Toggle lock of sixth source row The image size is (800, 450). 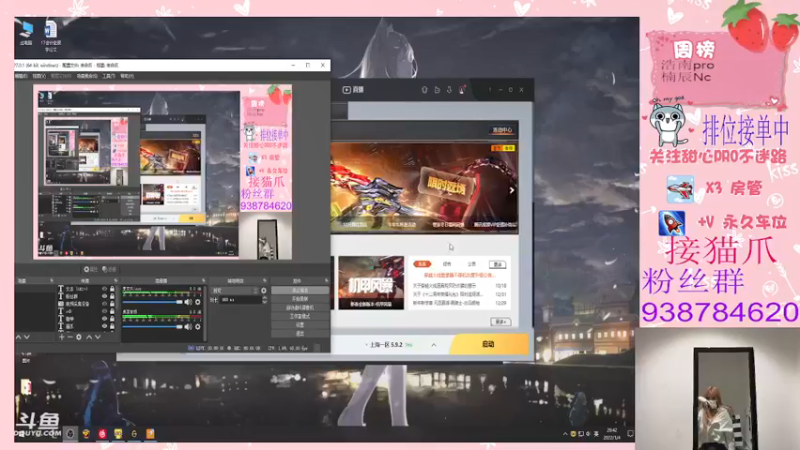[x=112, y=326]
